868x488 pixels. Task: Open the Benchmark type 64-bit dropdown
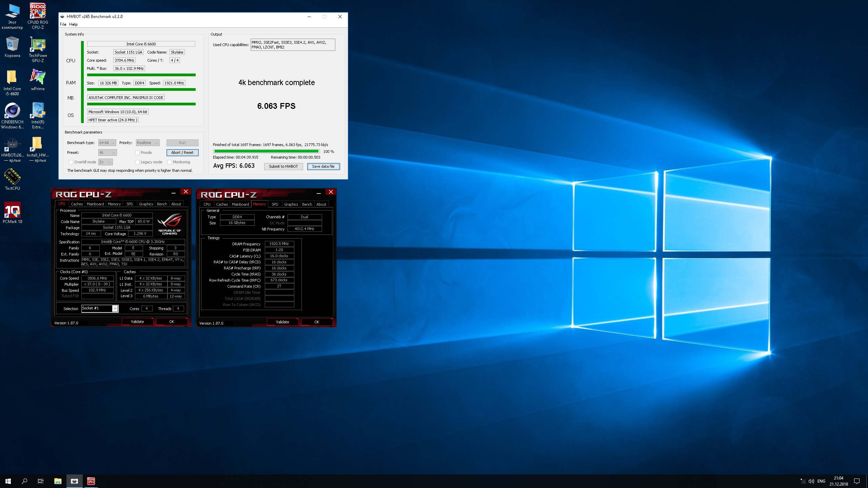pyautogui.click(x=107, y=143)
